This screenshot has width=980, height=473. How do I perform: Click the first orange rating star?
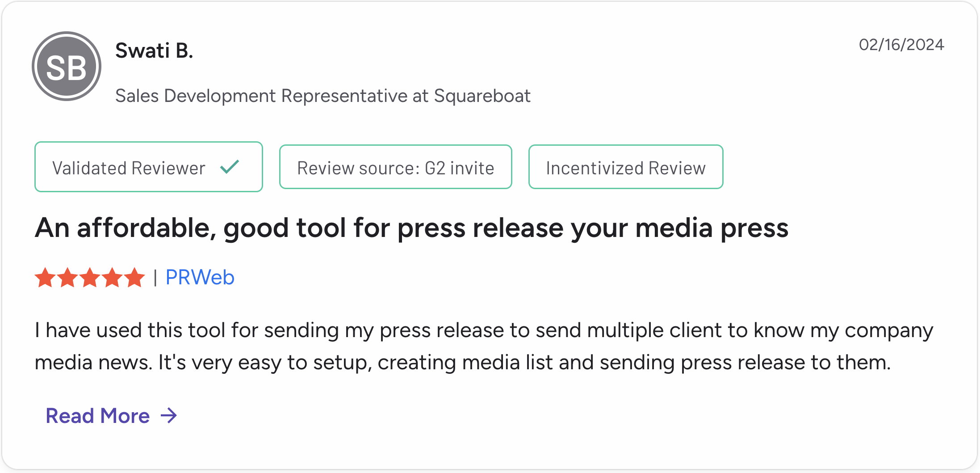pyautogui.click(x=45, y=277)
